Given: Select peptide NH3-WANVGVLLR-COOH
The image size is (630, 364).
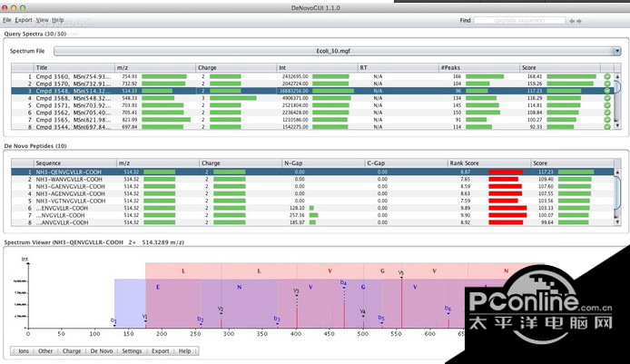Looking at the screenshot, I should pos(312,179).
